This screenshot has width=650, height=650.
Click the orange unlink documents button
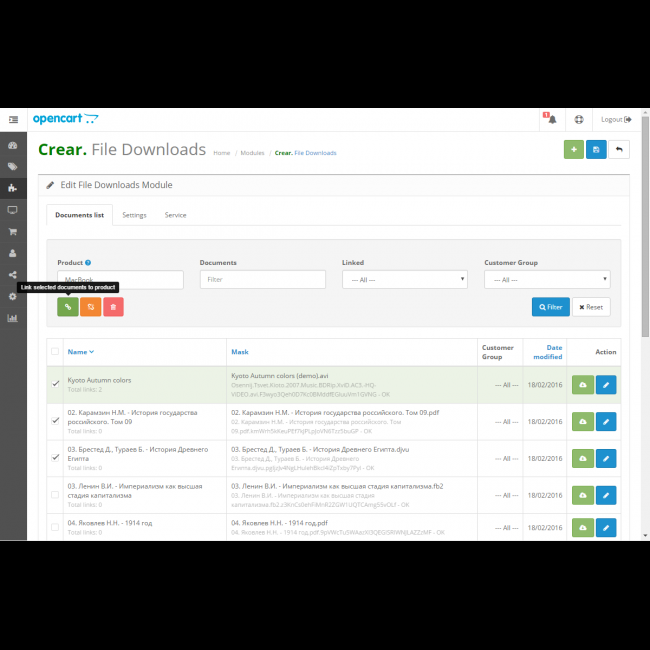point(90,307)
